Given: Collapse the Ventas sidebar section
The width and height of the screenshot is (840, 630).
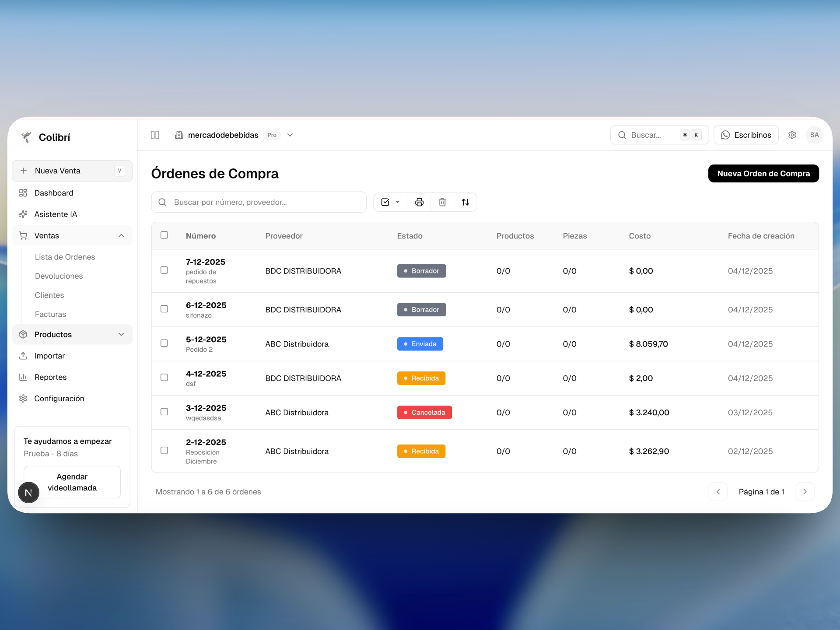Looking at the screenshot, I should [x=121, y=236].
